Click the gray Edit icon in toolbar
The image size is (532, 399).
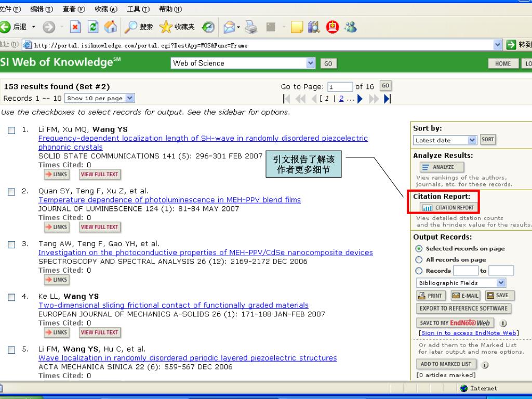(271, 27)
